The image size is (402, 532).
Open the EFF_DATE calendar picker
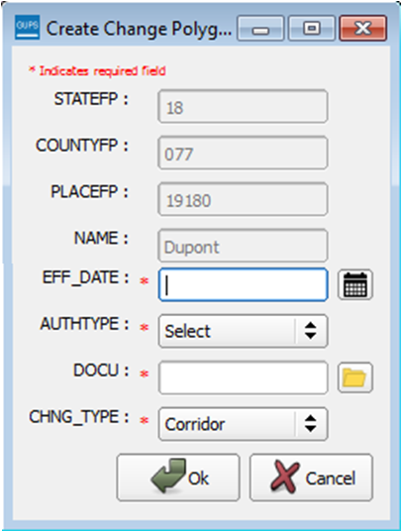tap(355, 284)
